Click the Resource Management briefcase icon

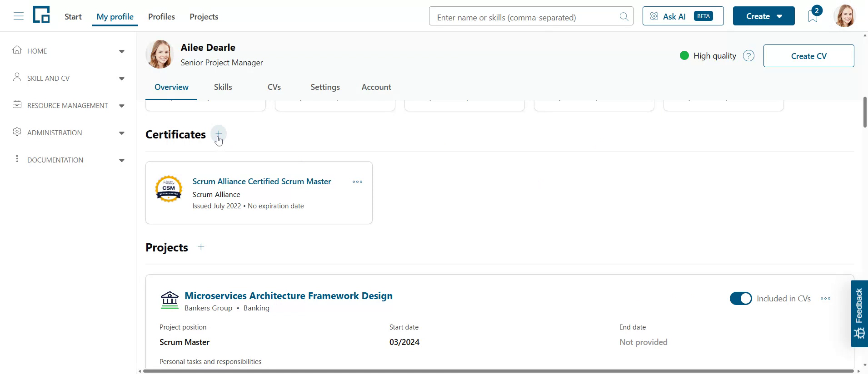pyautogui.click(x=17, y=104)
